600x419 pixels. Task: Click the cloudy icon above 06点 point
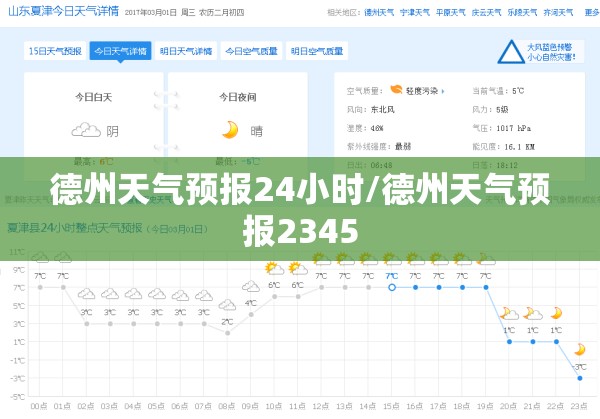(180, 295)
